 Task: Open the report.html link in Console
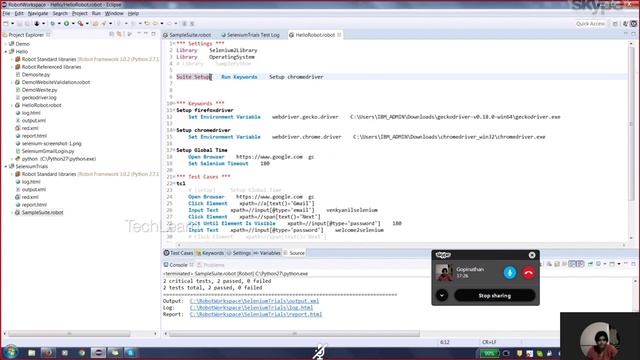[x=256, y=315]
